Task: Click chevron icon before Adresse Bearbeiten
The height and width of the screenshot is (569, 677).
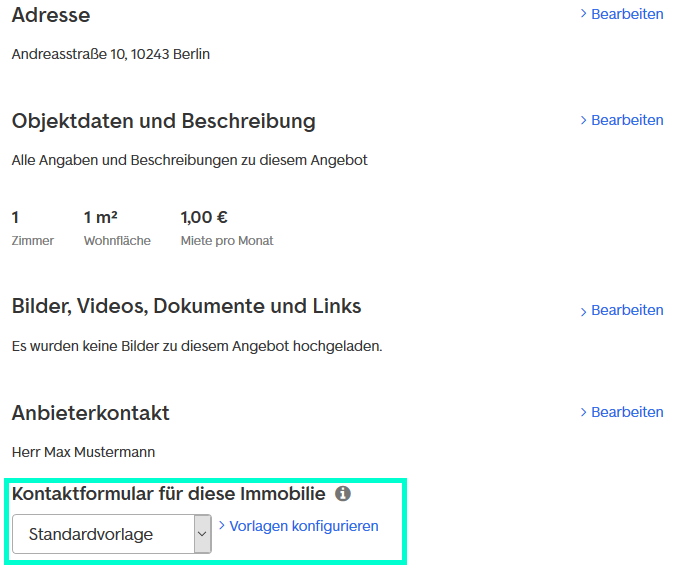Action: [584, 15]
